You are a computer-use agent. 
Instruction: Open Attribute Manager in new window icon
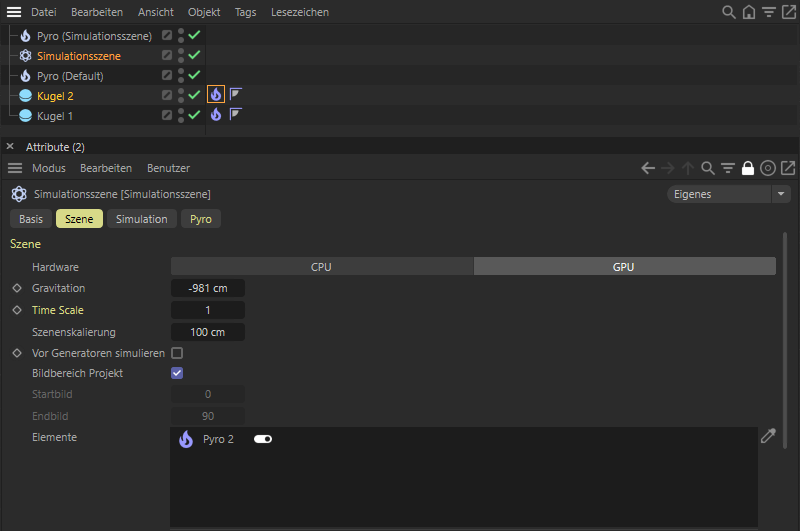pos(788,168)
